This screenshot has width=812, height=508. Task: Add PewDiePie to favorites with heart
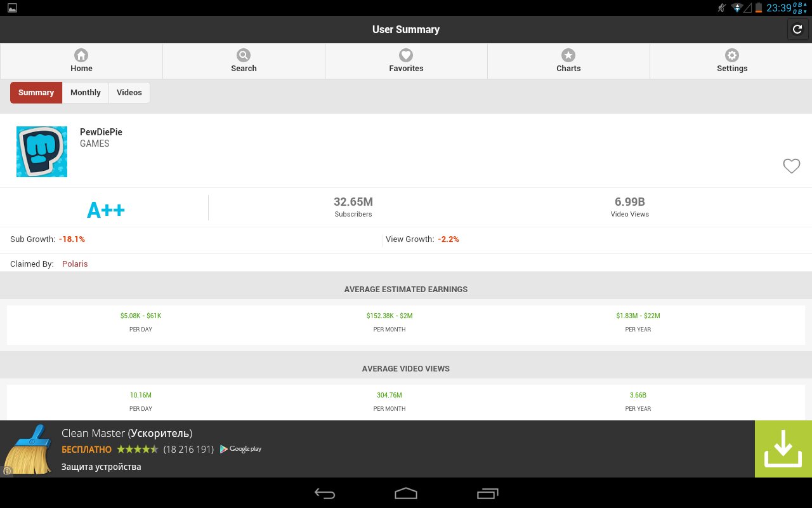(791, 166)
